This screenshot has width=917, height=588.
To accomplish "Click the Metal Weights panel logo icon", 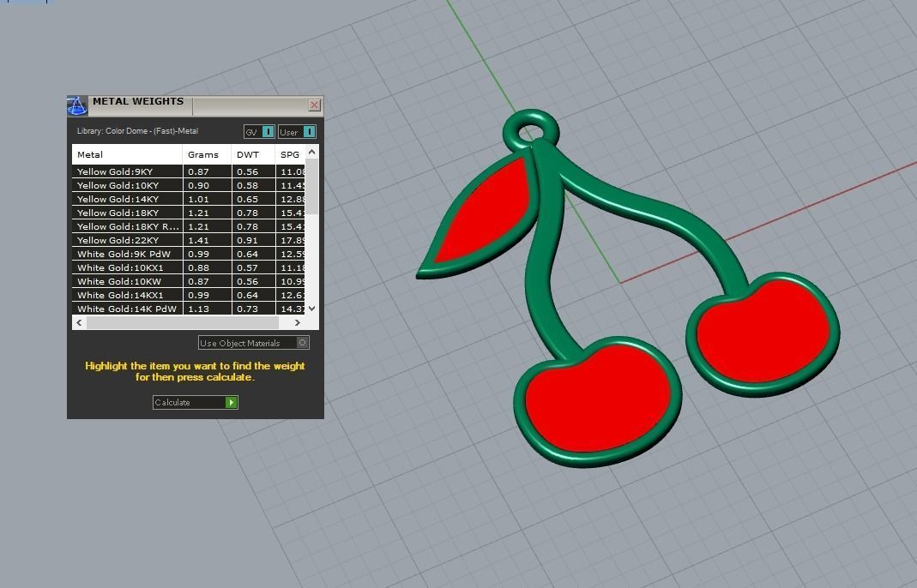I will coord(77,105).
